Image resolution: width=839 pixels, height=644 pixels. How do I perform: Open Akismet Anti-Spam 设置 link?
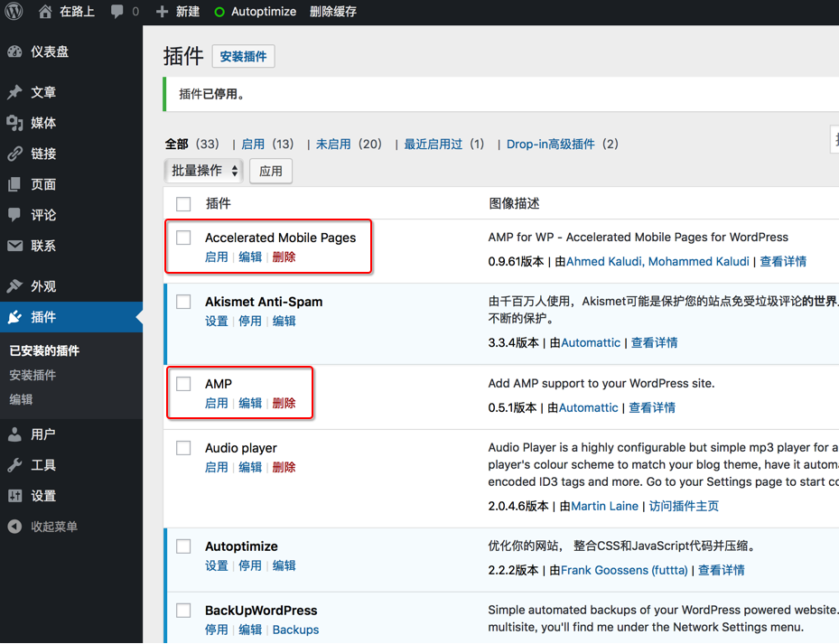click(x=217, y=322)
